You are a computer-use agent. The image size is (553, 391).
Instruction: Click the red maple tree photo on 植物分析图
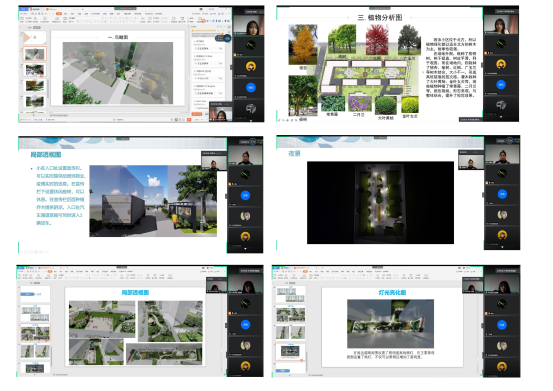(x=377, y=40)
